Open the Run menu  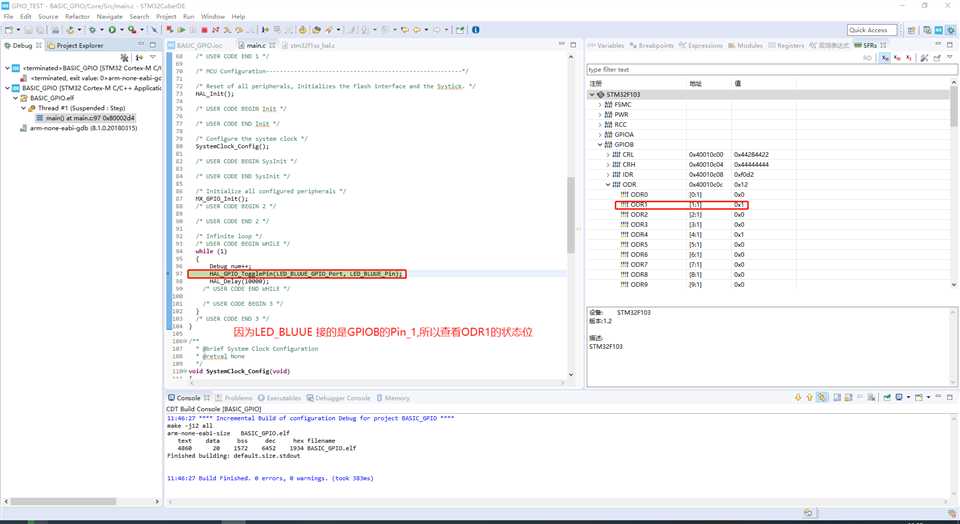pyautogui.click(x=189, y=17)
